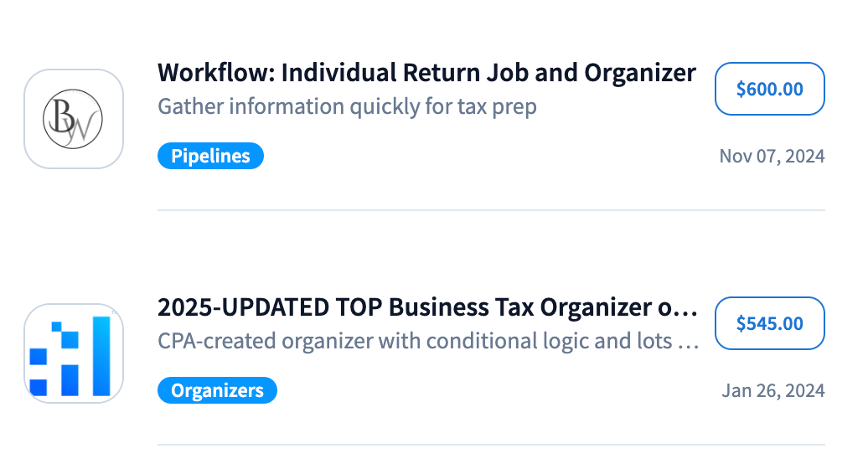Open the 2025-UPDATED TOP Business Tax Organizer title
Image resolution: width=868 pixels, height=469 pixels.
coord(426,307)
